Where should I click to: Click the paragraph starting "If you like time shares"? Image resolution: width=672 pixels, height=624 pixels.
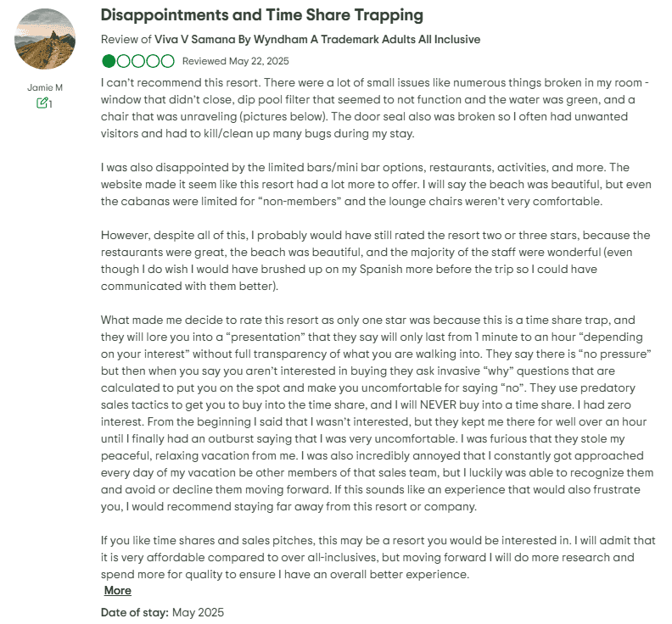pos(373,557)
